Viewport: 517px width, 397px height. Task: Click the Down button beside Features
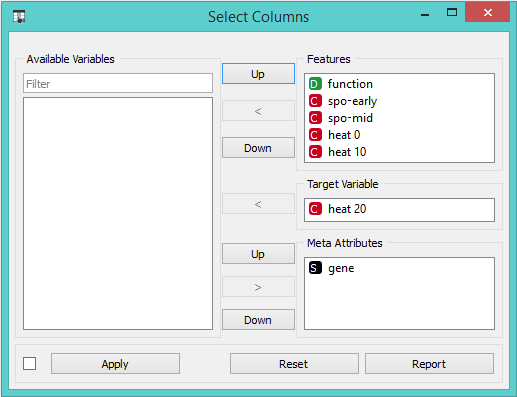pos(258,148)
